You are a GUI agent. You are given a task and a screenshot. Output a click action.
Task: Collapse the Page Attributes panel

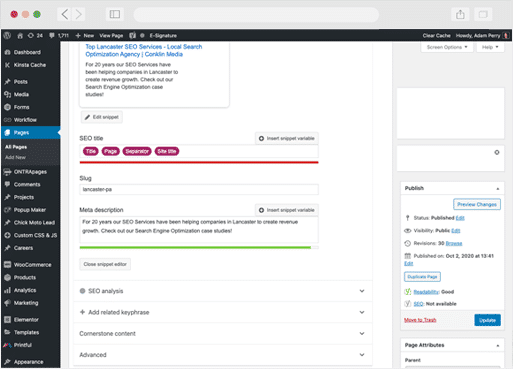(498, 346)
